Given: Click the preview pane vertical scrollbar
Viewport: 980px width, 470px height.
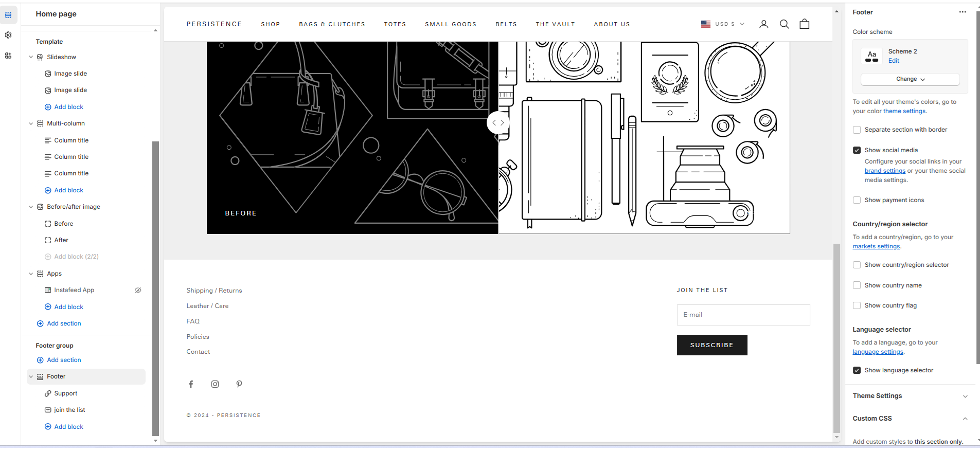Looking at the screenshot, I should coord(836,338).
